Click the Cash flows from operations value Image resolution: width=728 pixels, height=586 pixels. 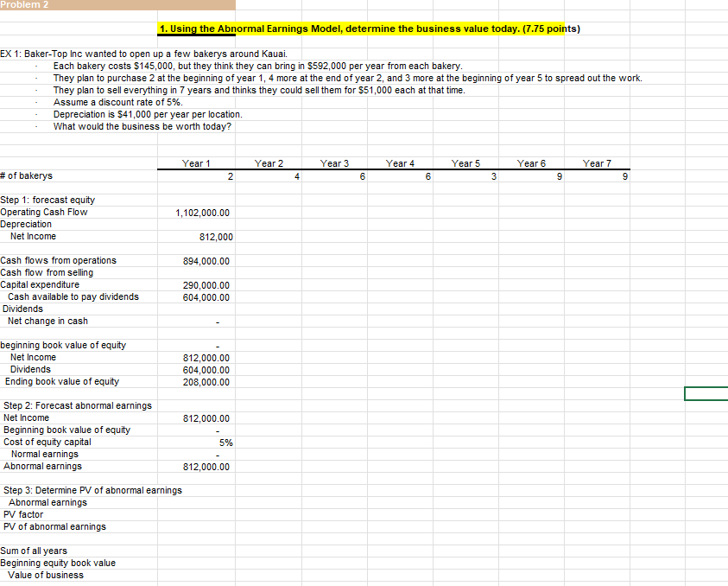197,260
